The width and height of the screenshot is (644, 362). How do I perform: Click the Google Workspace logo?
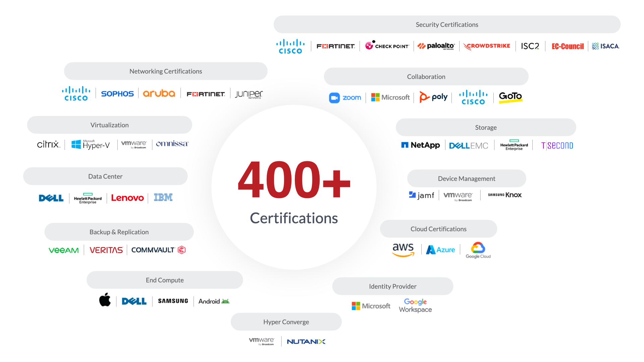click(415, 306)
